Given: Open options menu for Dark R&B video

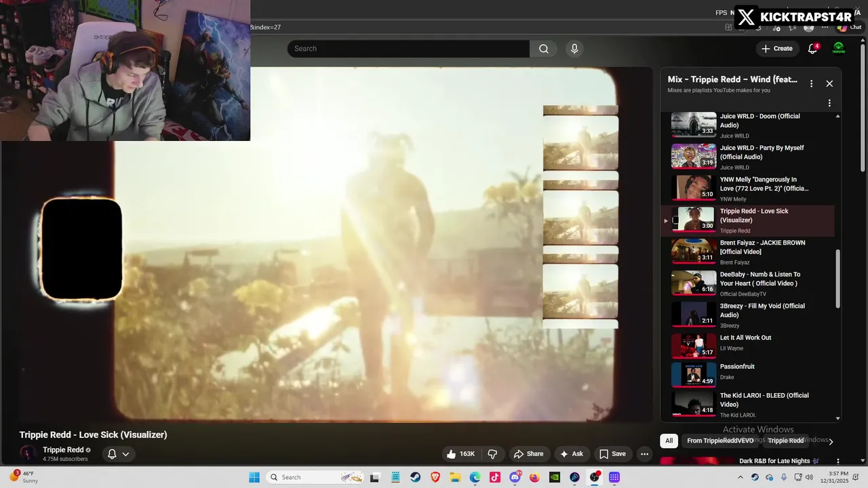Looking at the screenshot, I should pos(837,462).
